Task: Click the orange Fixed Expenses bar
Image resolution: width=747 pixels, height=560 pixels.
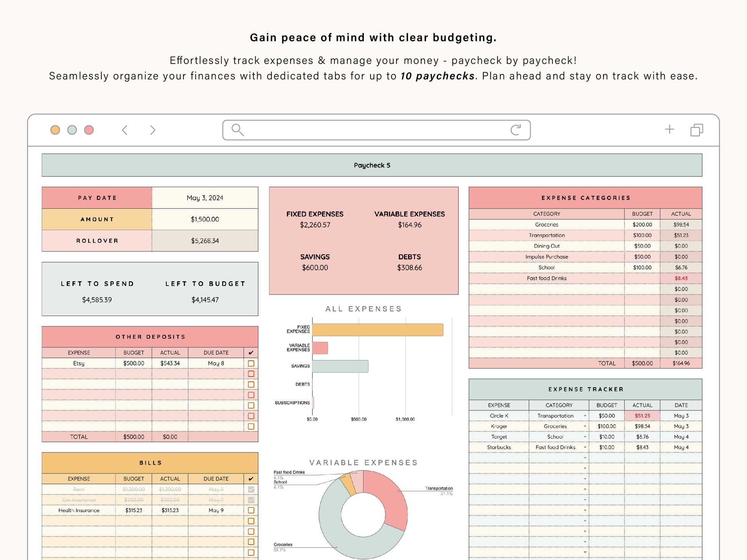Action: click(x=377, y=330)
